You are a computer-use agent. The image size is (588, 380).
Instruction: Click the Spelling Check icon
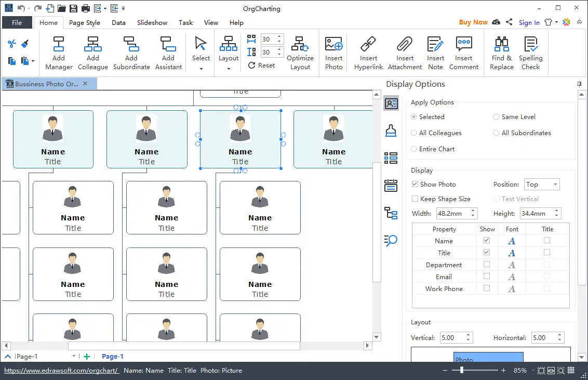coord(530,52)
